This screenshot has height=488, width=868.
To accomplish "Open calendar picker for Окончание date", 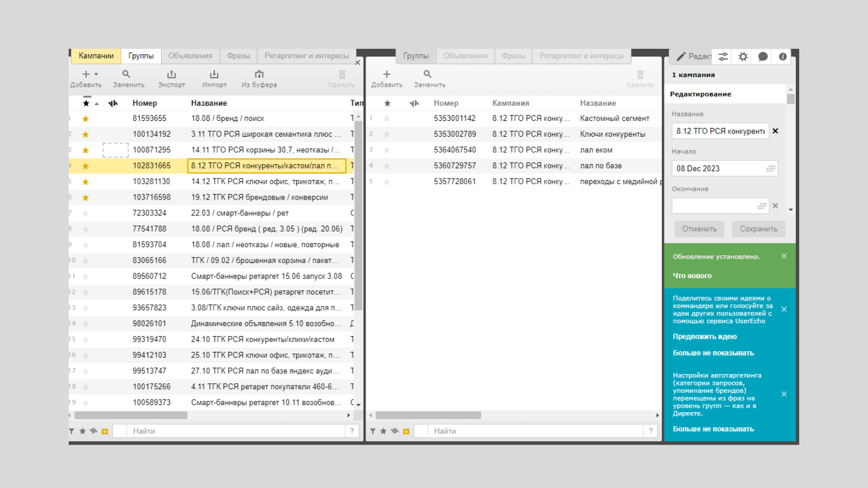I will coord(762,206).
